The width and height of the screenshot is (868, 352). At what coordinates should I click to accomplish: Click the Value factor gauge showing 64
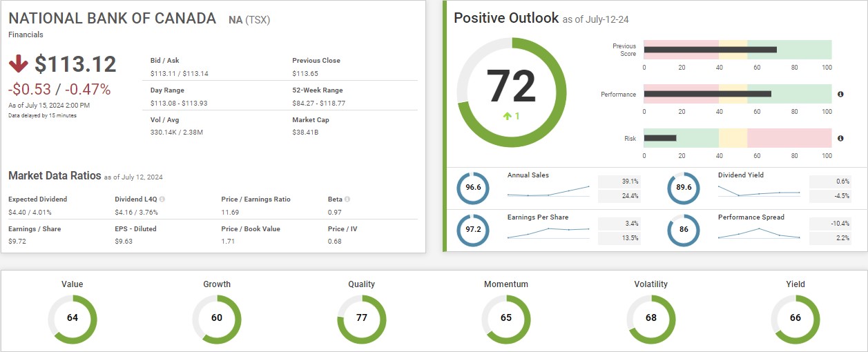[73, 318]
